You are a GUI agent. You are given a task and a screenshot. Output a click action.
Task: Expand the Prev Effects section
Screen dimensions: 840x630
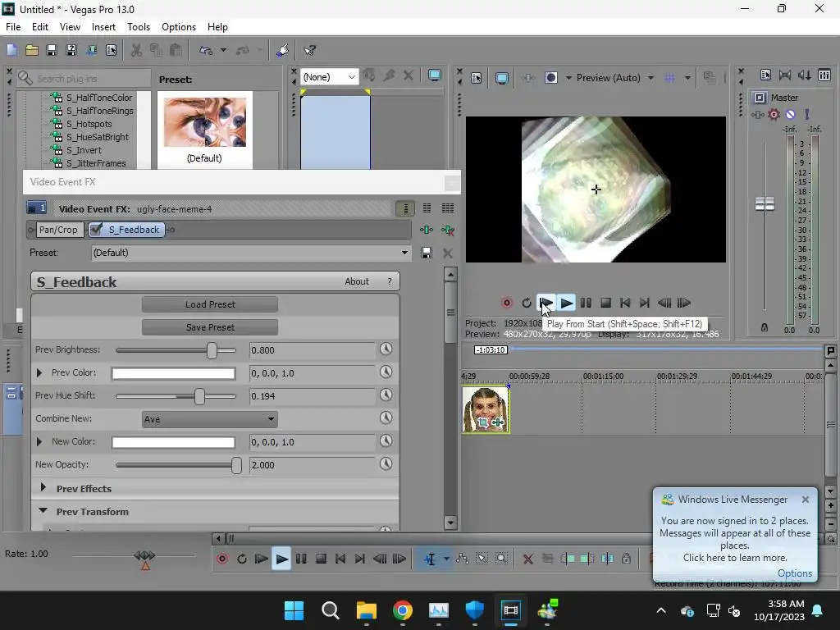click(43, 488)
